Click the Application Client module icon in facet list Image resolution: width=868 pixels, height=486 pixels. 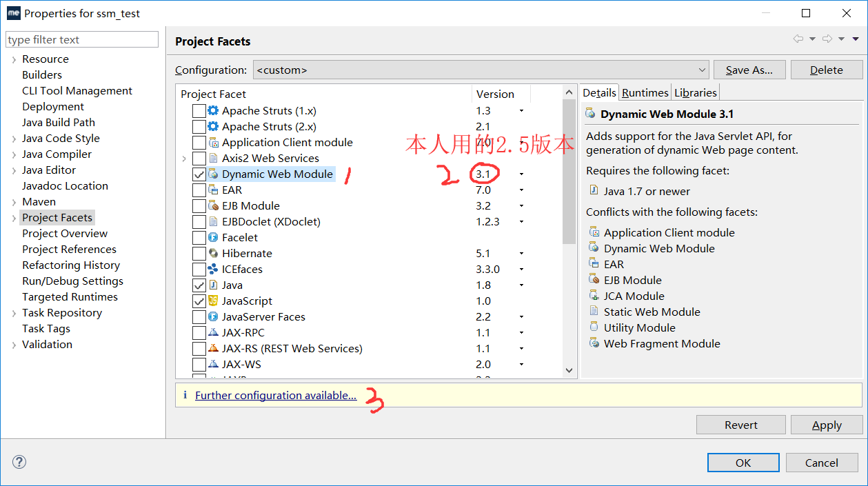pyautogui.click(x=213, y=142)
